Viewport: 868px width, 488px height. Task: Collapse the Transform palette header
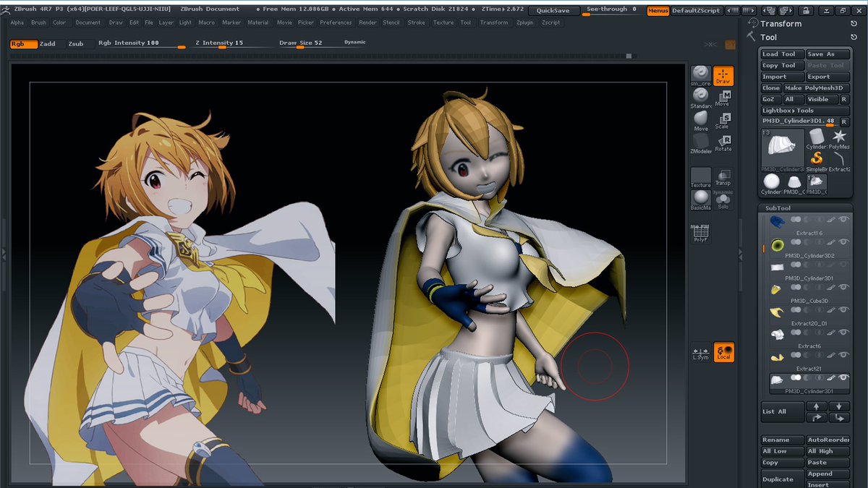(781, 24)
